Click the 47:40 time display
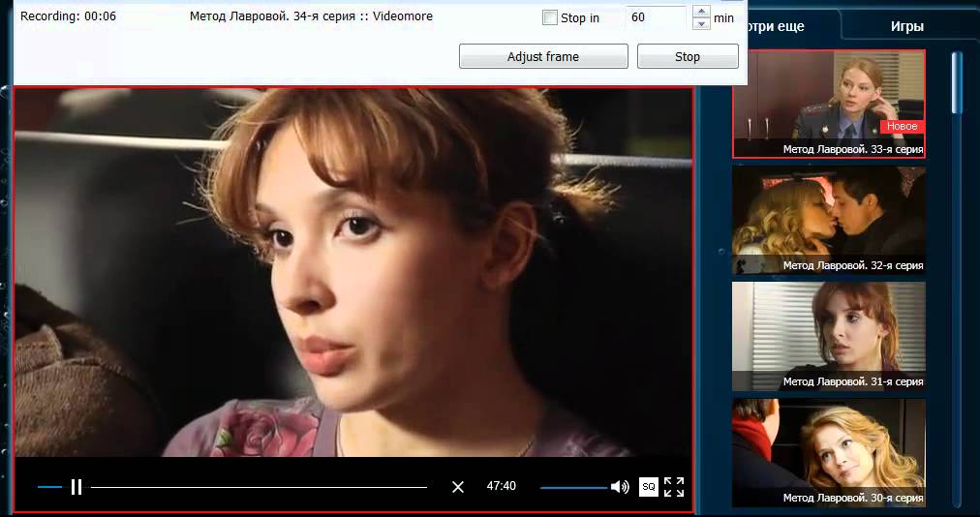This screenshot has height=517, width=980. [502, 486]
